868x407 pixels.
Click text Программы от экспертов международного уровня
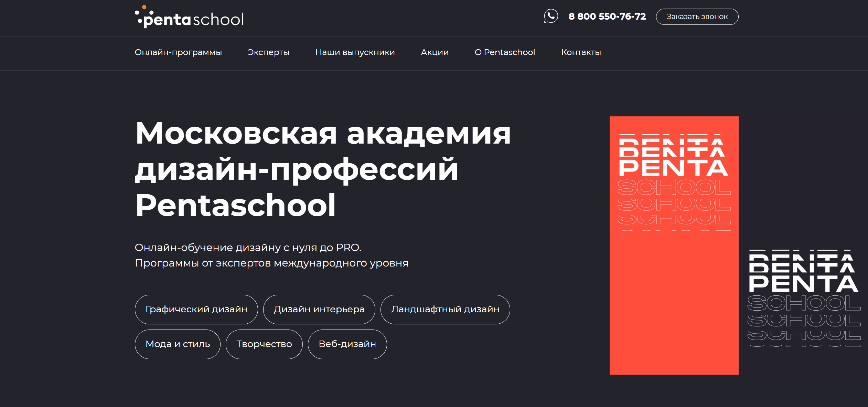tap(271, 263)
